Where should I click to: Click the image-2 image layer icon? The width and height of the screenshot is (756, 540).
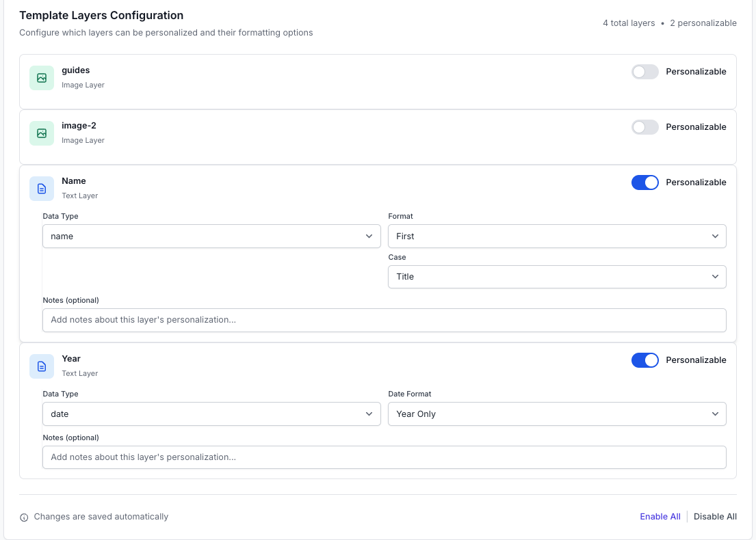tap(42, 133)
